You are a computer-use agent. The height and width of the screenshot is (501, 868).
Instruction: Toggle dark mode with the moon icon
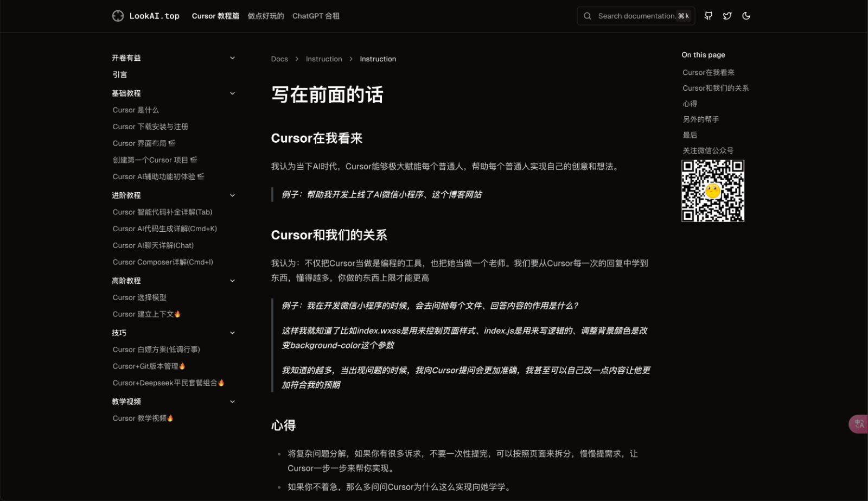point(746,16)
